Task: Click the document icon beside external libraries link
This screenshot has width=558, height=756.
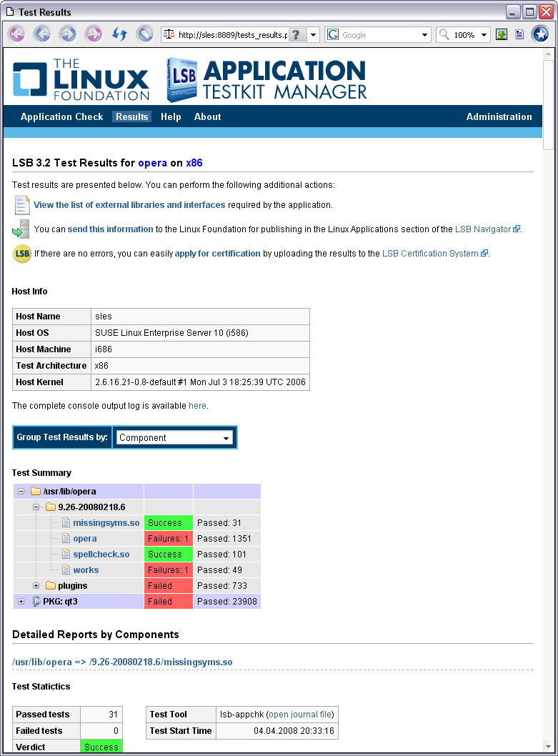Action: pyautogui.click(x=21, y=205)
